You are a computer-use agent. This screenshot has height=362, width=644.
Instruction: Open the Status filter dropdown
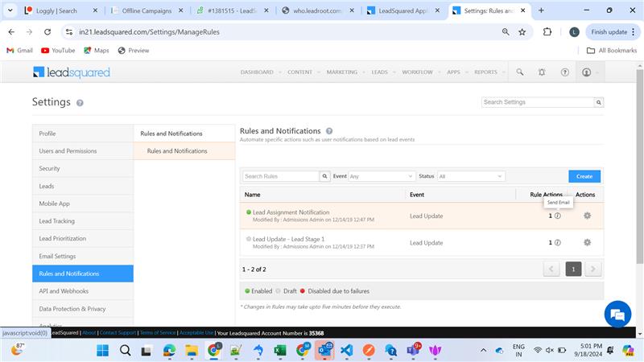click(471, 176)
